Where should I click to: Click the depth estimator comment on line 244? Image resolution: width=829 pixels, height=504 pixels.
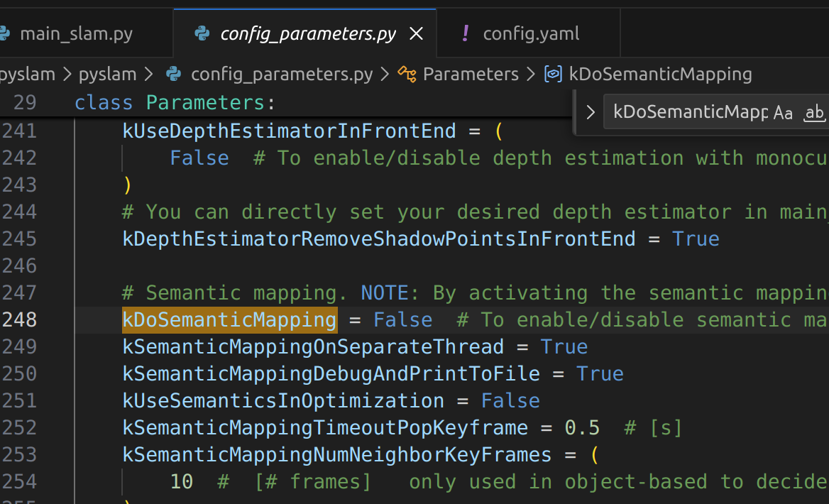[x=476, y=212]
